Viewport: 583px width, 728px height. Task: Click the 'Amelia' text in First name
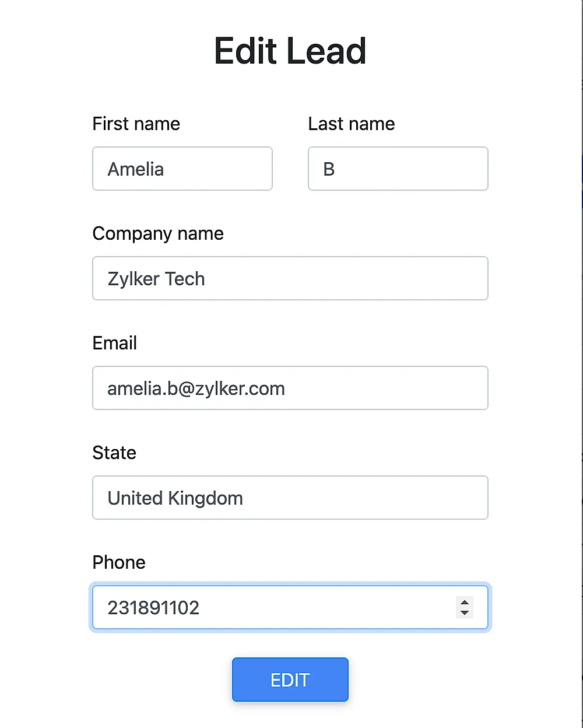click(136, 169)
